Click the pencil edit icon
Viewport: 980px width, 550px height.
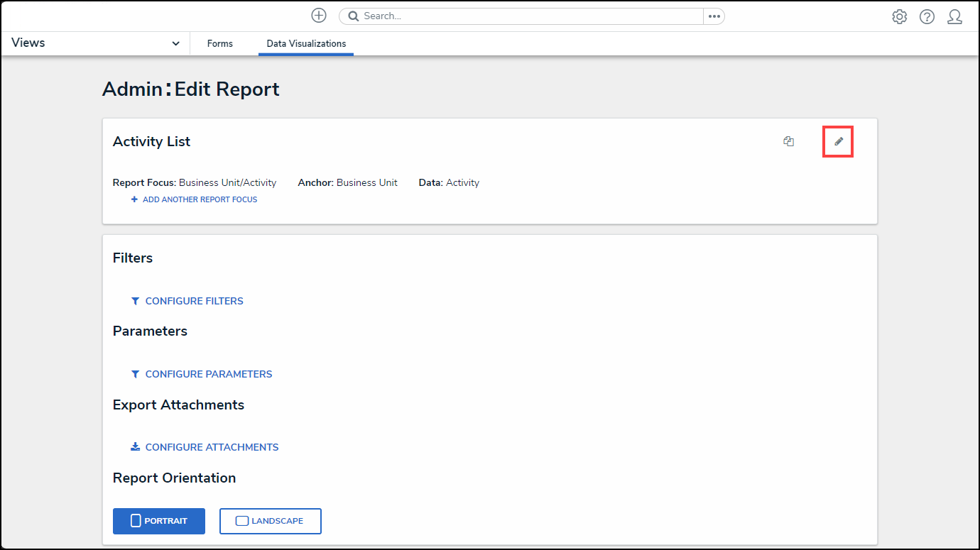coord(838,142)
